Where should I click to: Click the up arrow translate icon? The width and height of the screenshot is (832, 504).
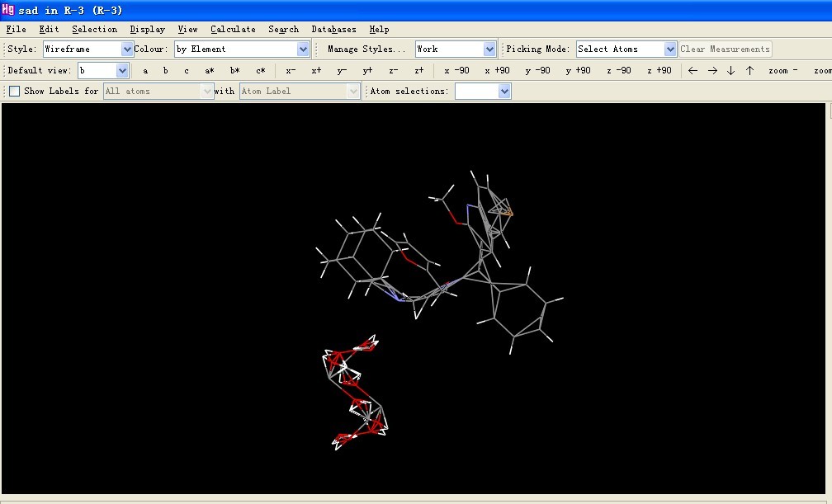(749, 71)
